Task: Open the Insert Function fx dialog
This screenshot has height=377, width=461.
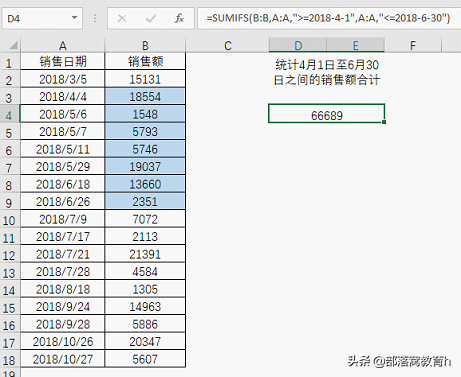Action: [179, 18]
